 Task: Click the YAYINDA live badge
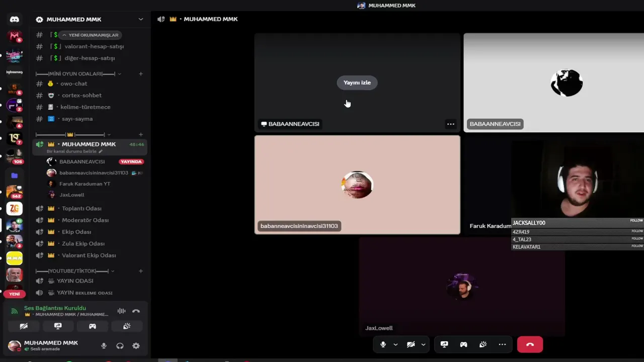131,162
